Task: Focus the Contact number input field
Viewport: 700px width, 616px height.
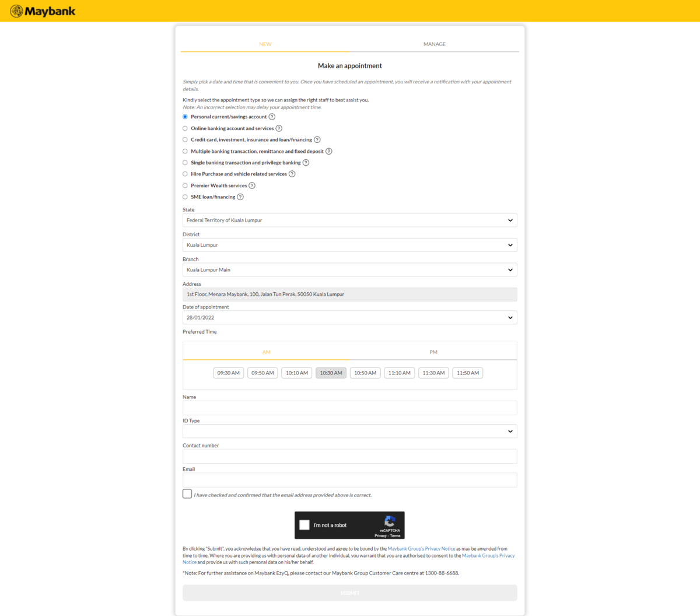Action: coord(350,456)
